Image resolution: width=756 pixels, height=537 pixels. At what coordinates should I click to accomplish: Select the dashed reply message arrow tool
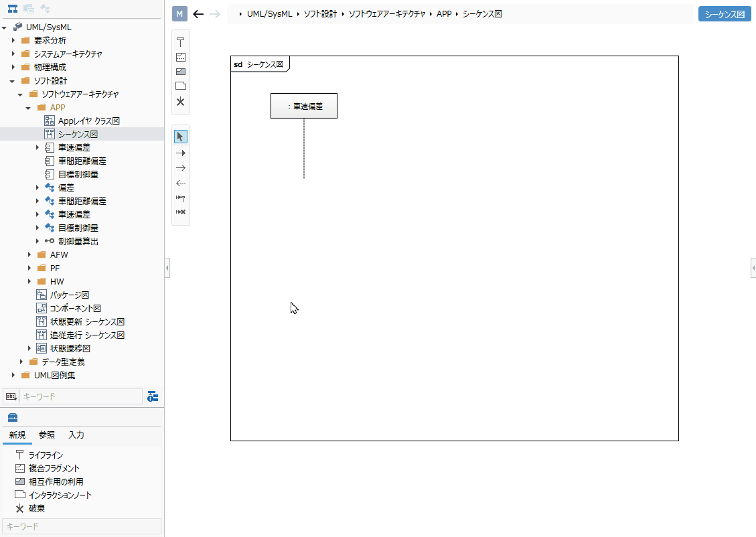[x=180, y=183]
